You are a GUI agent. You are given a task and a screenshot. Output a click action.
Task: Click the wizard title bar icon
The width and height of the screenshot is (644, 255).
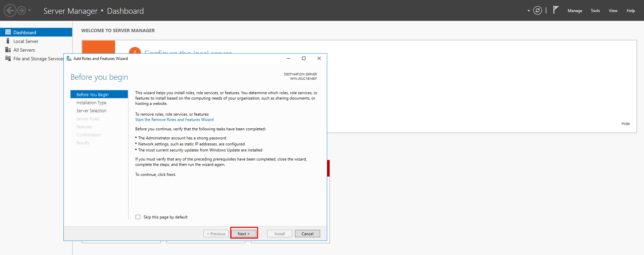point(69,58)
